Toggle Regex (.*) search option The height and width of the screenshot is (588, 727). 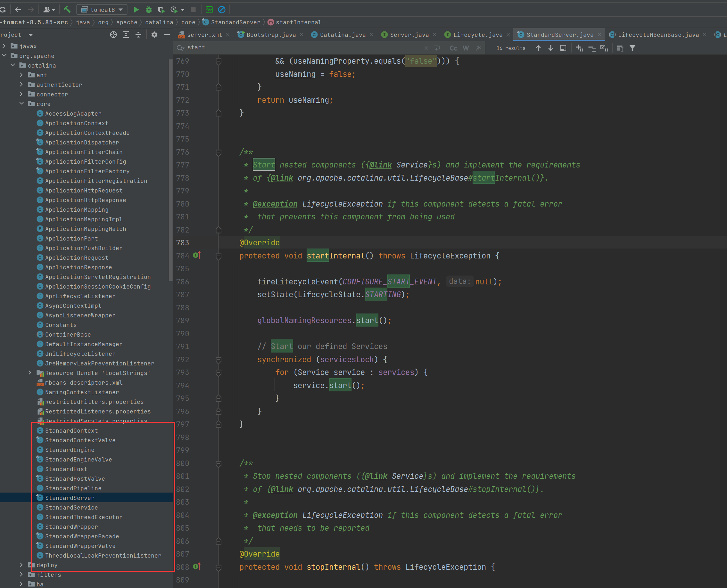point(478,48)
